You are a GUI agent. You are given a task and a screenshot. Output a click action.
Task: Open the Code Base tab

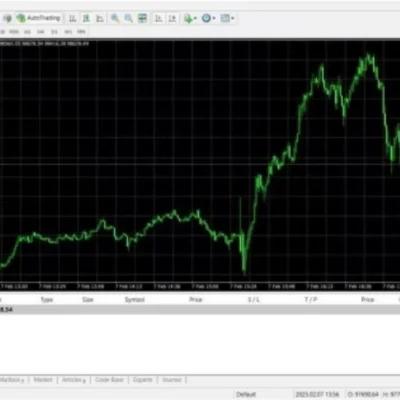[x=109, y=380]
